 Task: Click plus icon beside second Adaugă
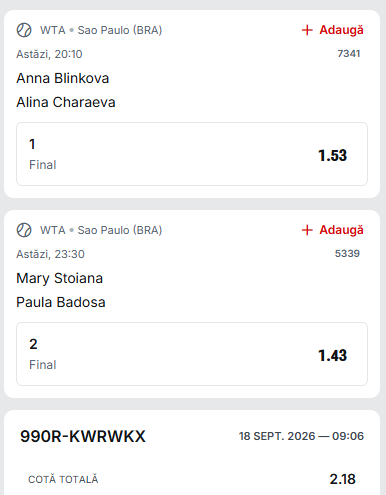(x=307, y=230)
